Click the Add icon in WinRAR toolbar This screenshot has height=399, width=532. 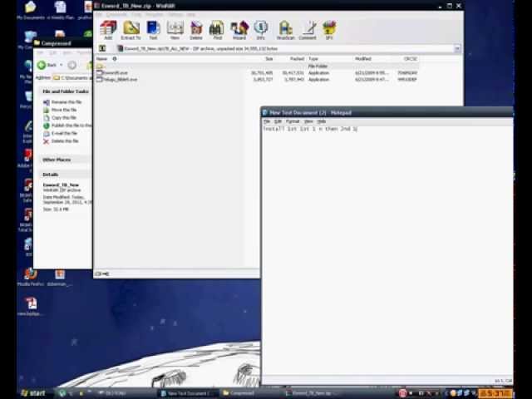tap(108, 30)
